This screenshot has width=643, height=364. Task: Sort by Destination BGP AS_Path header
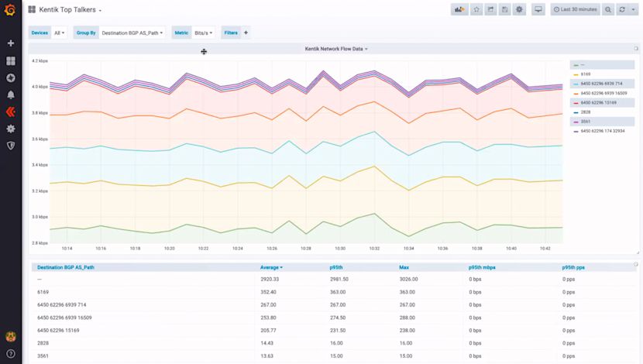click(x=66, y=267)
